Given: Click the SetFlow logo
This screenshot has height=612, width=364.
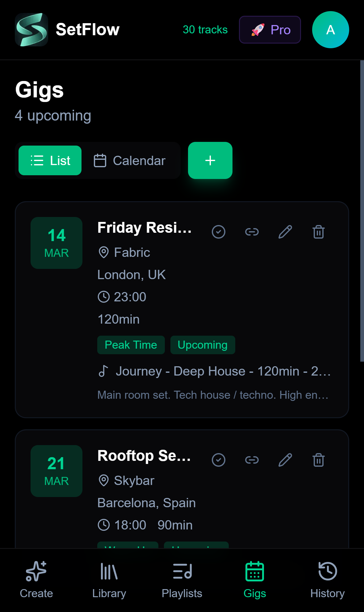Looking at the screenshot, I should click(x=32, y=30).
